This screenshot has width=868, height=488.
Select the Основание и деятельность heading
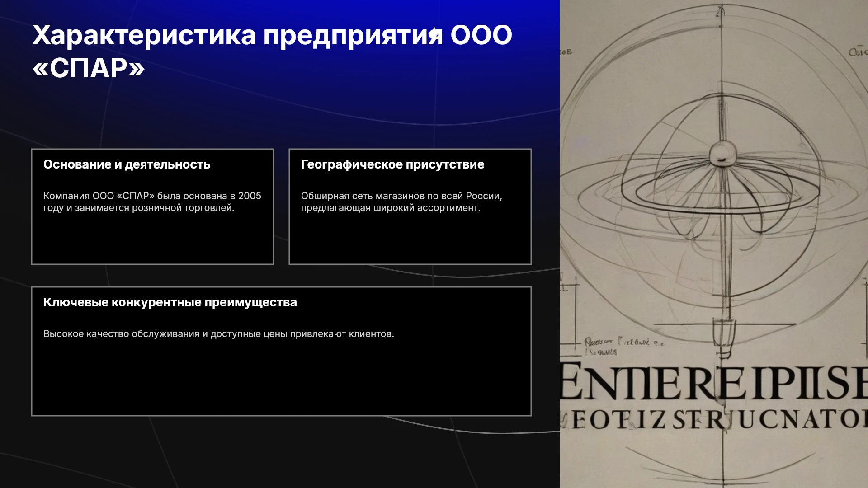127,164
